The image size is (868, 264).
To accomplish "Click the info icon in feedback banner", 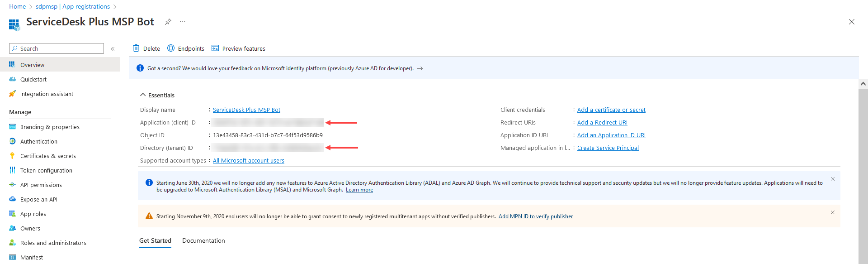I will pos(140,68).
